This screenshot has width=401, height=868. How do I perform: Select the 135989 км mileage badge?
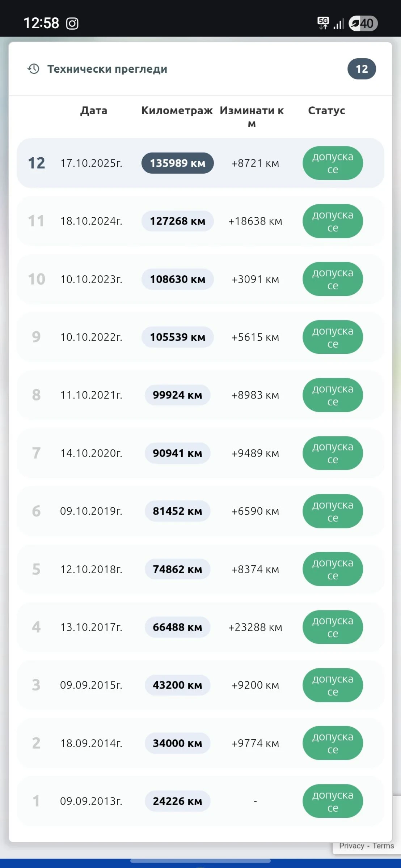[x=177, y=163]
